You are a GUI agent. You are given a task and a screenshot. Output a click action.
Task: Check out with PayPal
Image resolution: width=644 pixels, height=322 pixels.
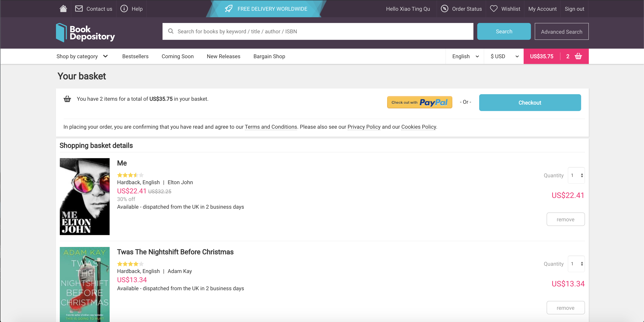(x=420, y=102)
